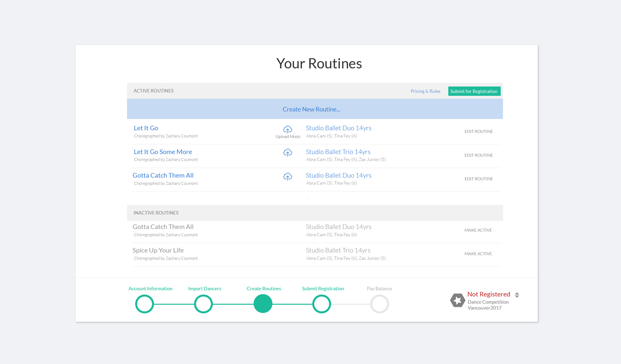This screenshot has width=621, height=364.
Task: Go to the Create Routines step label
Action: (x=264, y=289)
